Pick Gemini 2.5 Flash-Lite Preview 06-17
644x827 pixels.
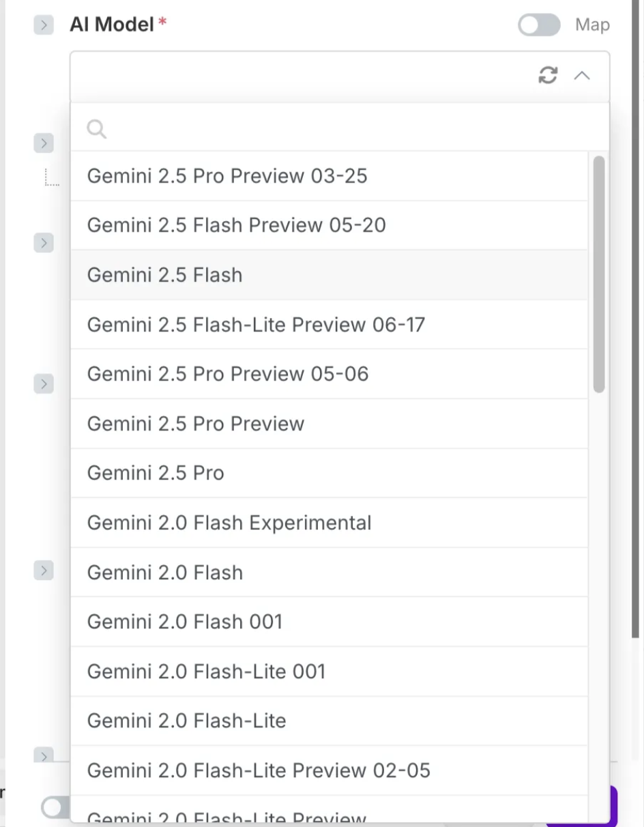pos(256,324)
